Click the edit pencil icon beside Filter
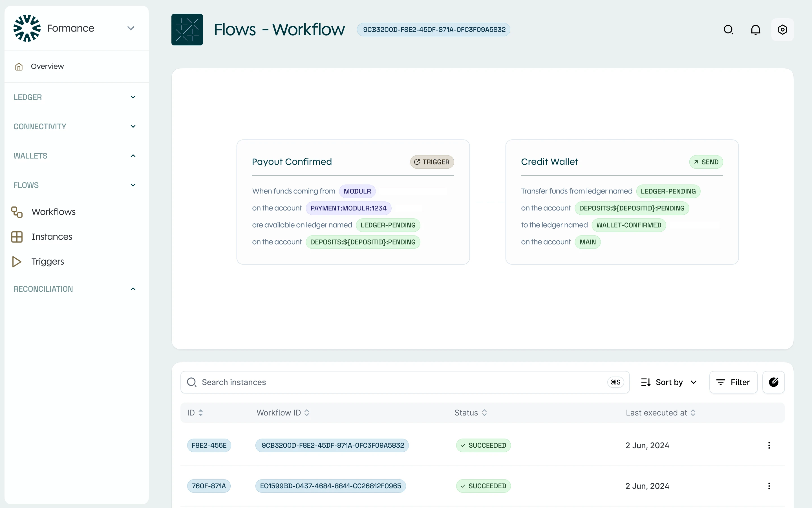The width and height of the screenshot is (812, 508). tap(774, 382)
